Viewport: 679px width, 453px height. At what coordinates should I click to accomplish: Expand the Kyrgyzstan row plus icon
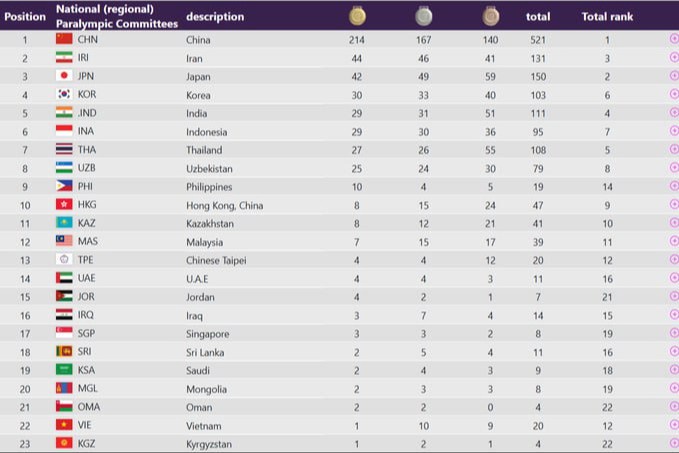pos(673,444)
